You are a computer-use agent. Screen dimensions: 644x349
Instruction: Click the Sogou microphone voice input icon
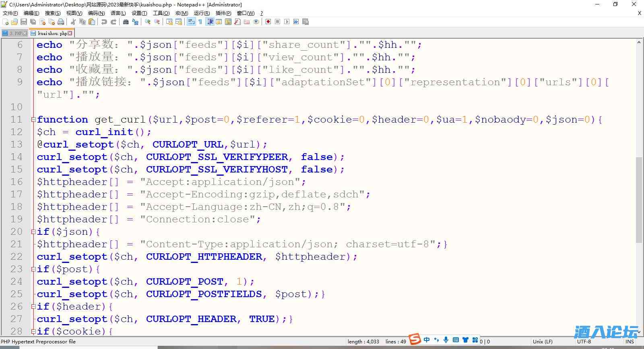446,340
